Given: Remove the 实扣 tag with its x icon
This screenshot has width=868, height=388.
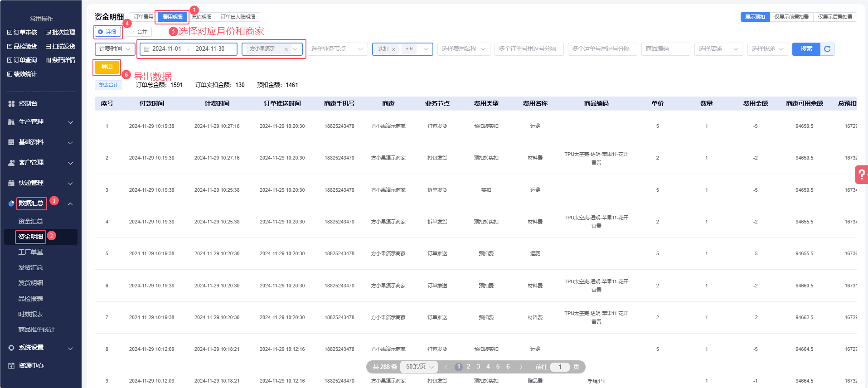Looking at the screenshot, I should [x=393, y=49].
